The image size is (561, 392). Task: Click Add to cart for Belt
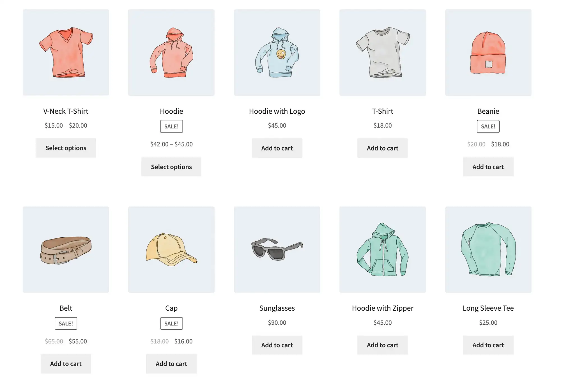66,363
